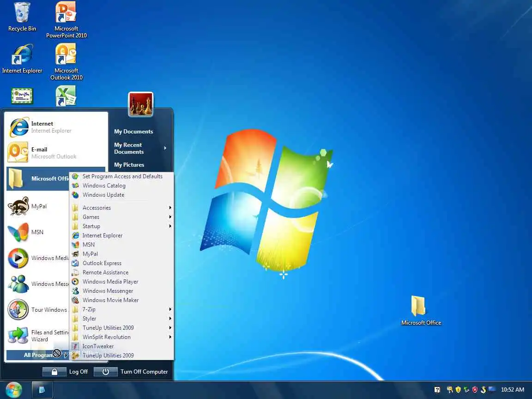
Task: Open Windows Movie Maker
Action: pos(122,300)
